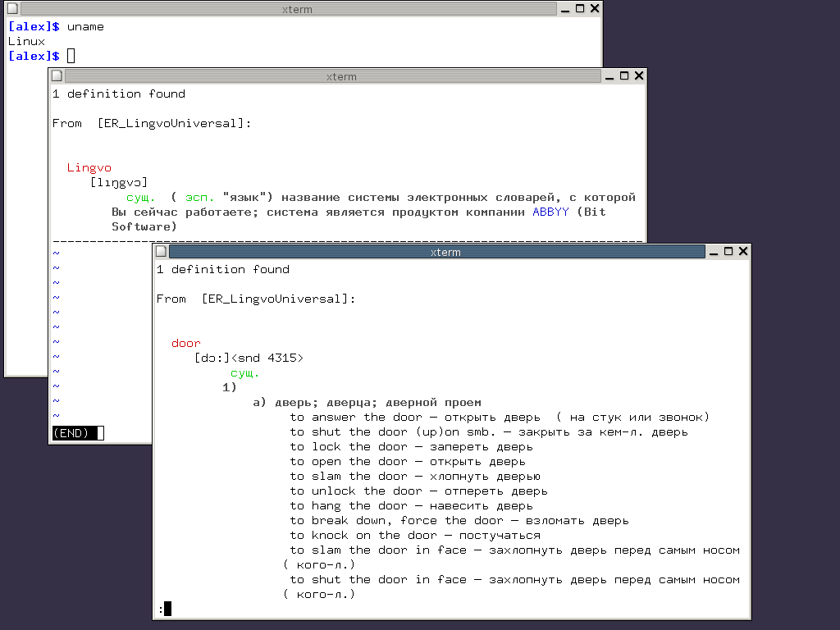Minimize the xterm window with the Lingvo definition
The height and width of the screenshot is (630, 840).
click(609, 76)
